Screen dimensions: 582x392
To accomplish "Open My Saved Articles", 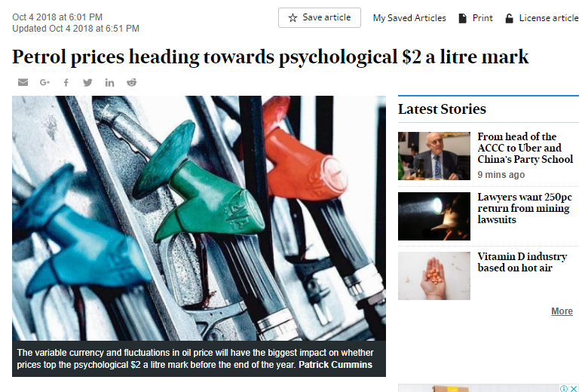I will (409, 18).
